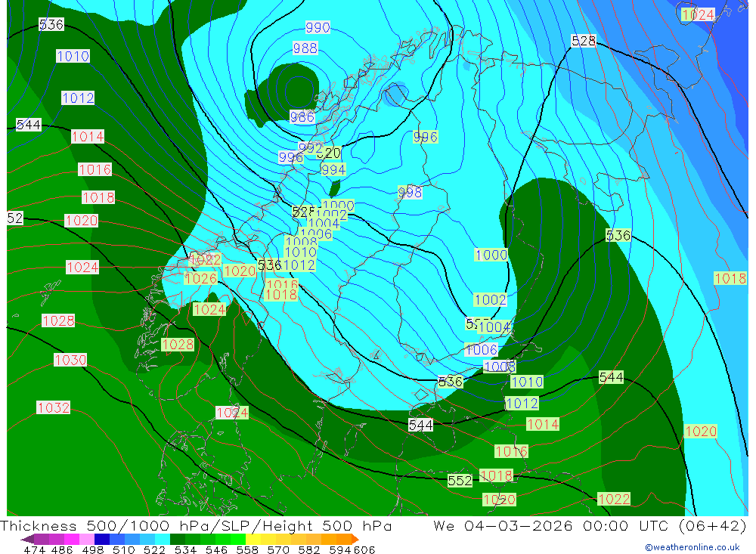Pick the darkest green swatch in the legend
This screenshot has width=756, height=554.
tap(178, 539)
